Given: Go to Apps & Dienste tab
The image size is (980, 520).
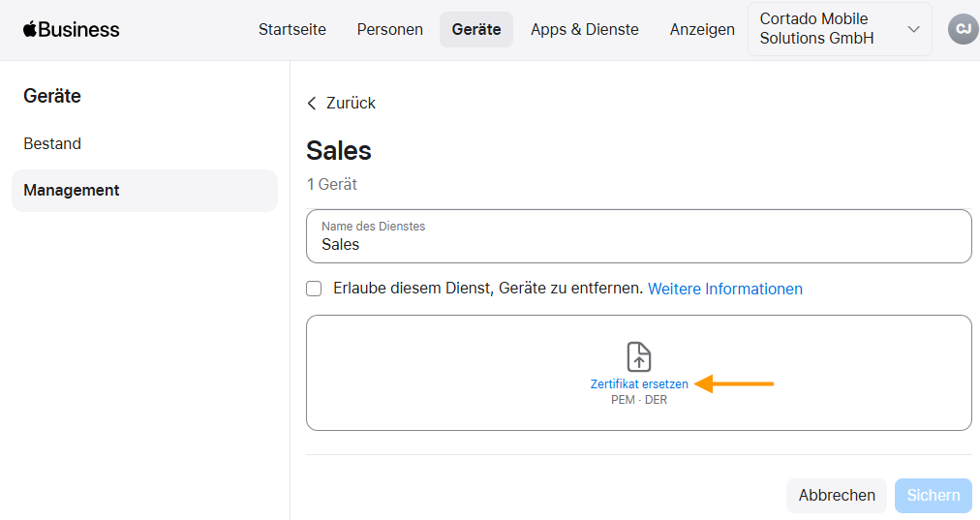Looking at the screenshot, I should [584, 29].
